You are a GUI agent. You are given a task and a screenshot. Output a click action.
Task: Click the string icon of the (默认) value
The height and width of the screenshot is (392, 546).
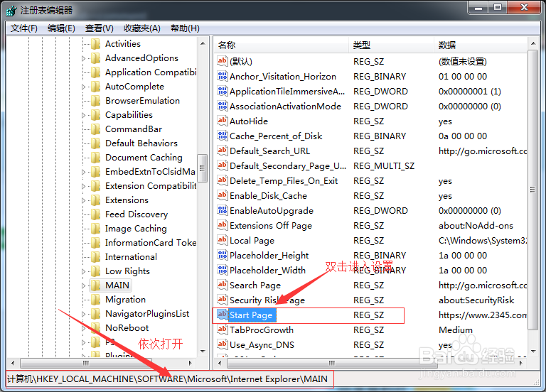click(x=222, y=61)
